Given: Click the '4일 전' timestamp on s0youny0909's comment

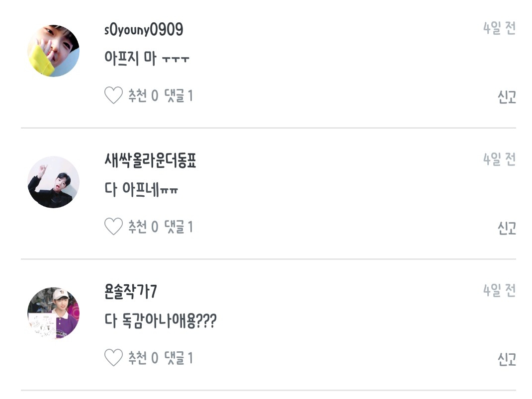Looking at the screenshot, I should click(x=499, y=28).
